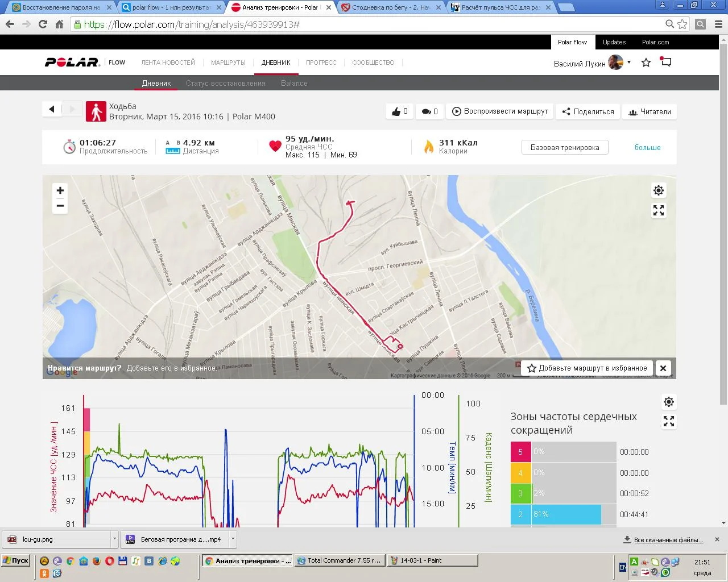Click the star favorites icon in header
728x582 pixels.
(x=646, y=63)
